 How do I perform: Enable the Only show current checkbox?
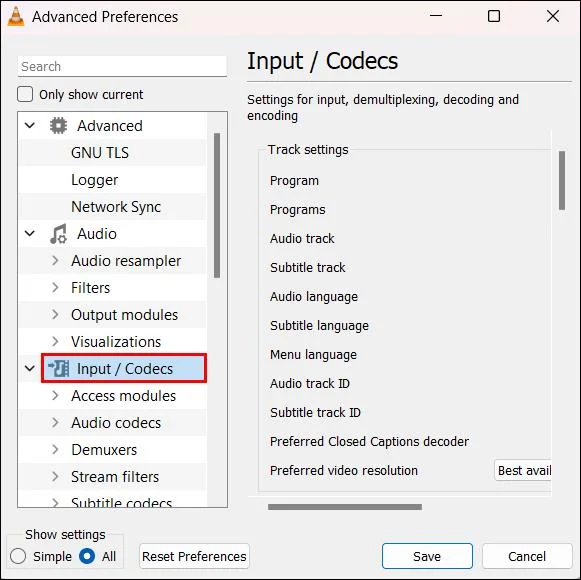[x=25, y=94]
